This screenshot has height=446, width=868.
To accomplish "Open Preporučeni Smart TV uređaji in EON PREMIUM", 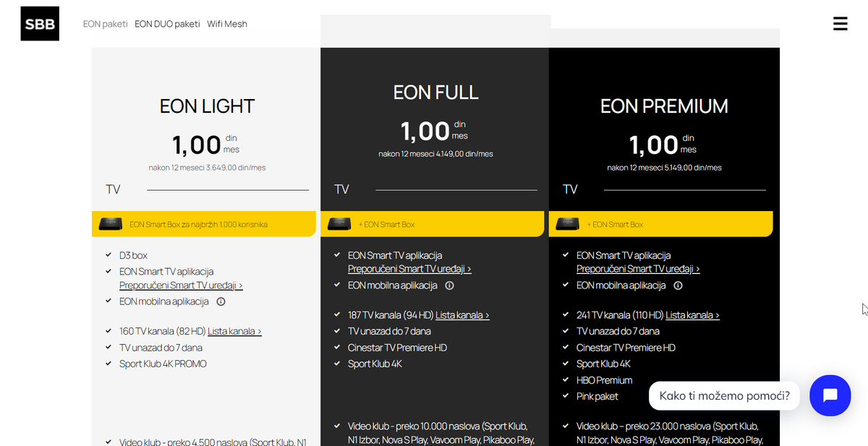I will pyautogui.click(x=638, y=269).
